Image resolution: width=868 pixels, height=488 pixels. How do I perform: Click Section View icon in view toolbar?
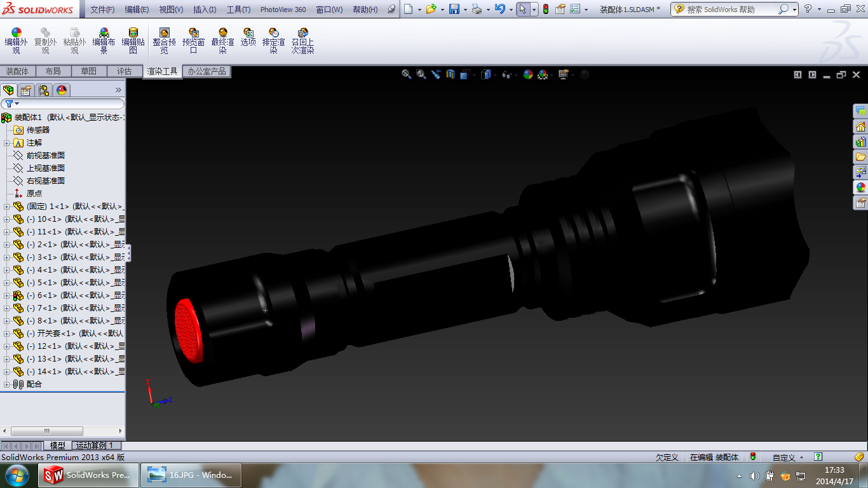point(451,74)
